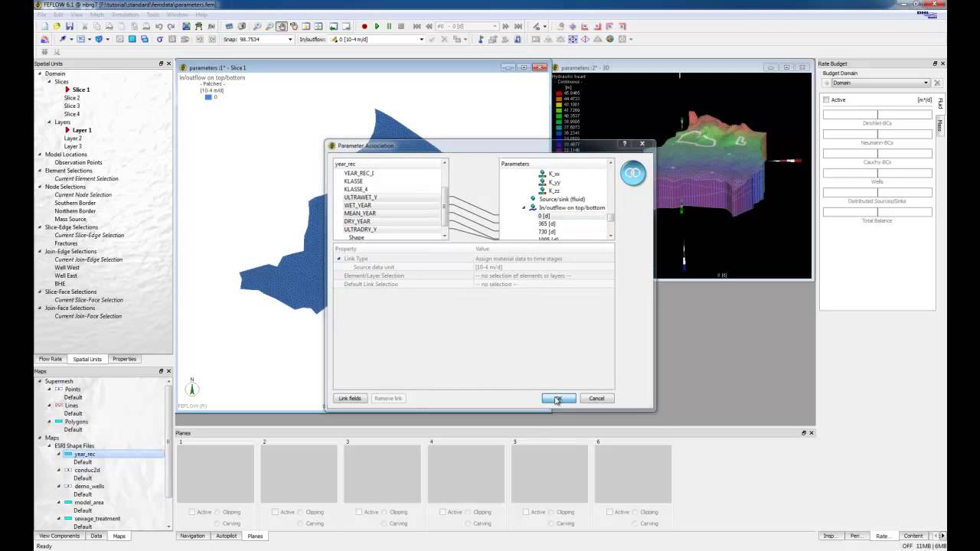Click the link chain icon in dialog

tap(632, 174)
